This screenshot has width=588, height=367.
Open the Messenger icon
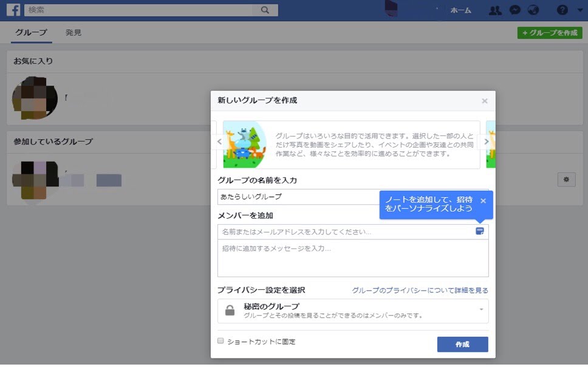tap(515, 10)
